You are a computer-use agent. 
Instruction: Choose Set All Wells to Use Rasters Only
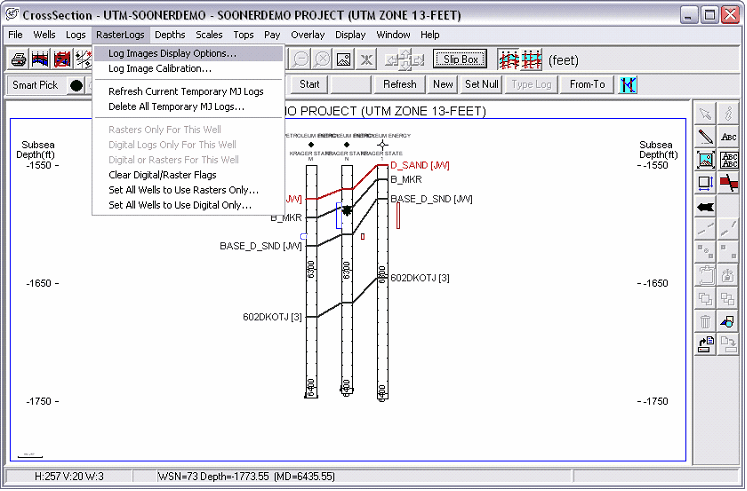click(183, 190)
